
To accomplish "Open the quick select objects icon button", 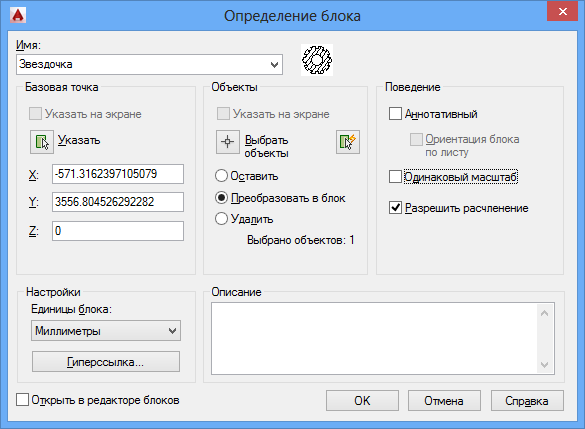I will tap(348, 142).
